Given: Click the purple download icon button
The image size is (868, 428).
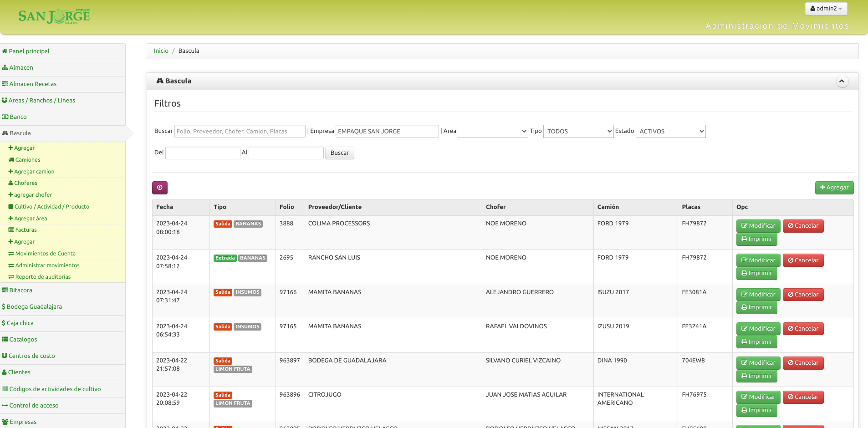Looking at the screenshot, I should (160, 188).
